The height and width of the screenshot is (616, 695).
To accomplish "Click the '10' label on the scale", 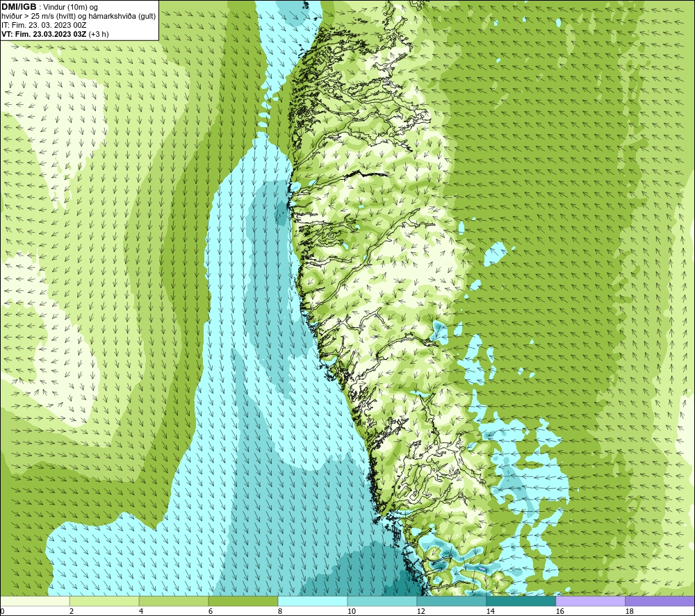I will (351, 611).
